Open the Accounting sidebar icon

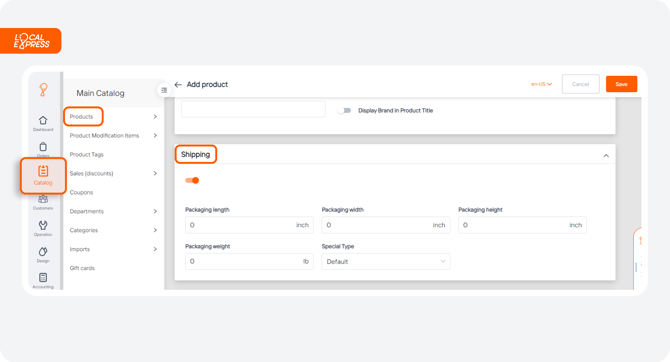click(x=43, y=280)
